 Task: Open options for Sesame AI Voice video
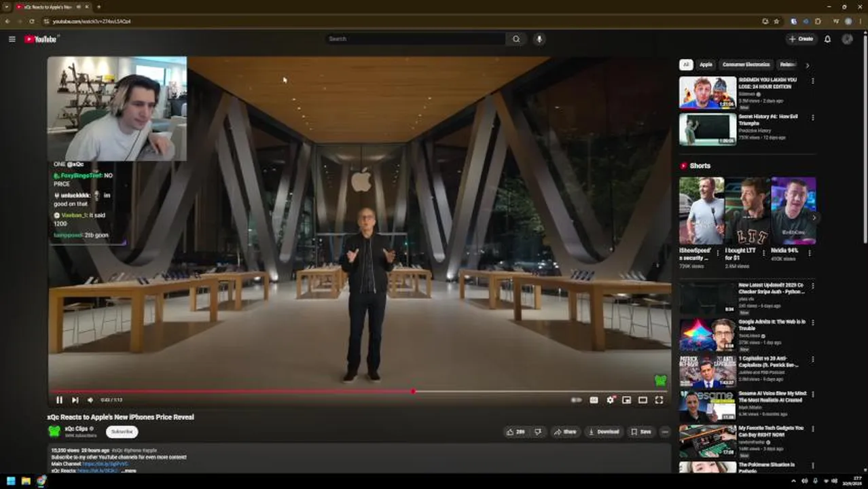[812, 394]
